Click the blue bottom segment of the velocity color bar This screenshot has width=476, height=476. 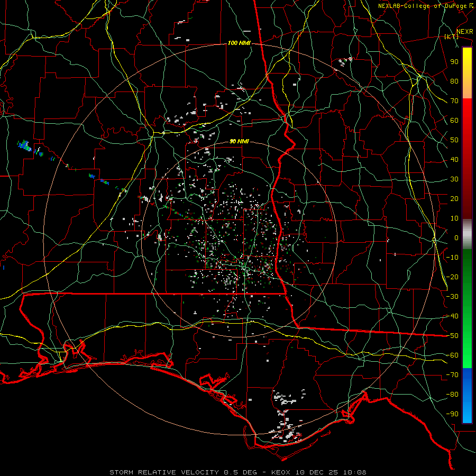(x=467, y=396)
